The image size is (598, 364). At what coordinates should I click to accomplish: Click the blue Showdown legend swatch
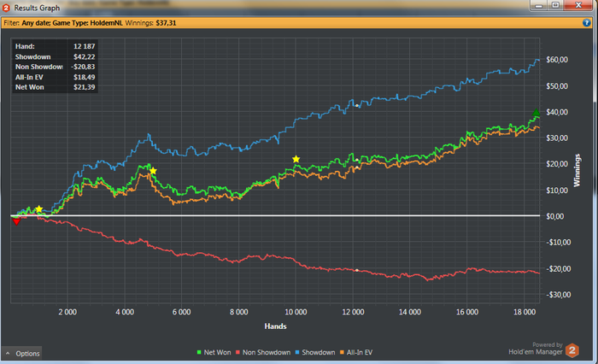coord(297,352)
